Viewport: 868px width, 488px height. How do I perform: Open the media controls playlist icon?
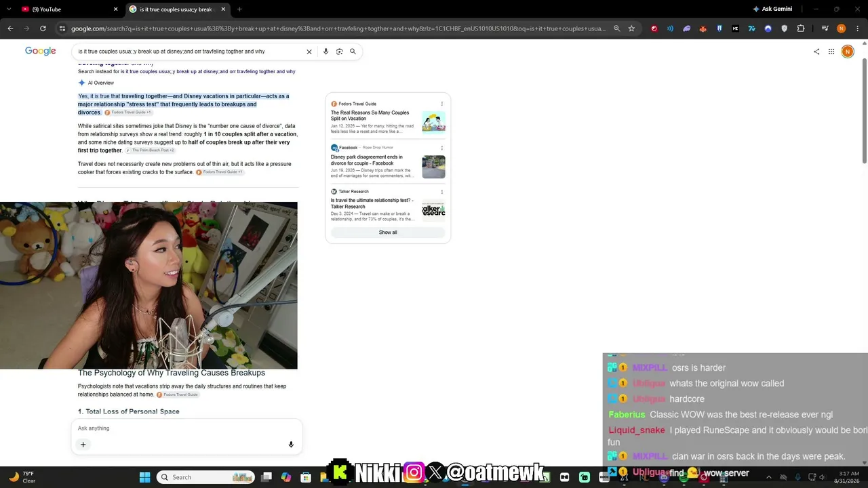pos(825,28)
